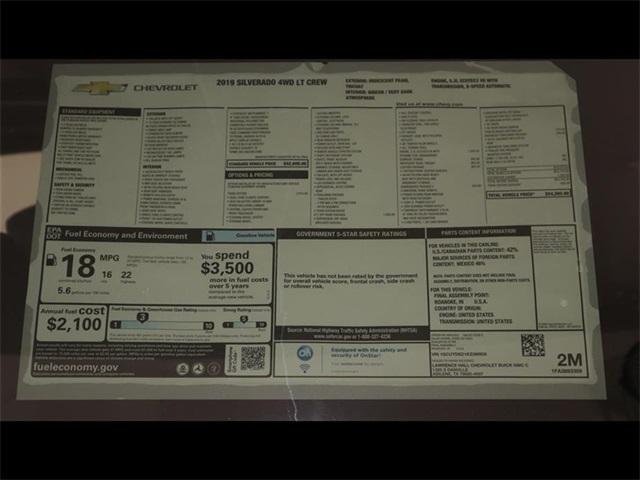640x480 pixels.
Task: Click the $2,100 annual fuel cost value
Action: tap(75, 323)
